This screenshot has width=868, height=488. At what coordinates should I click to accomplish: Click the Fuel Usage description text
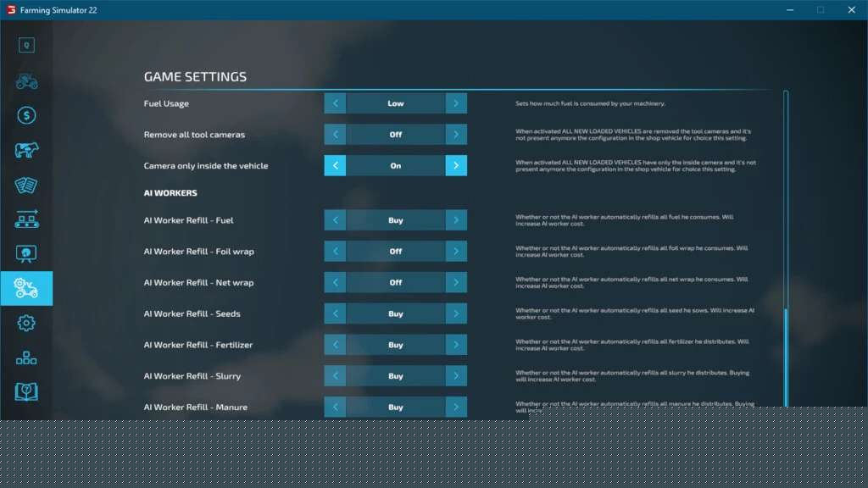pyautogui.click(x=590, y=103)
